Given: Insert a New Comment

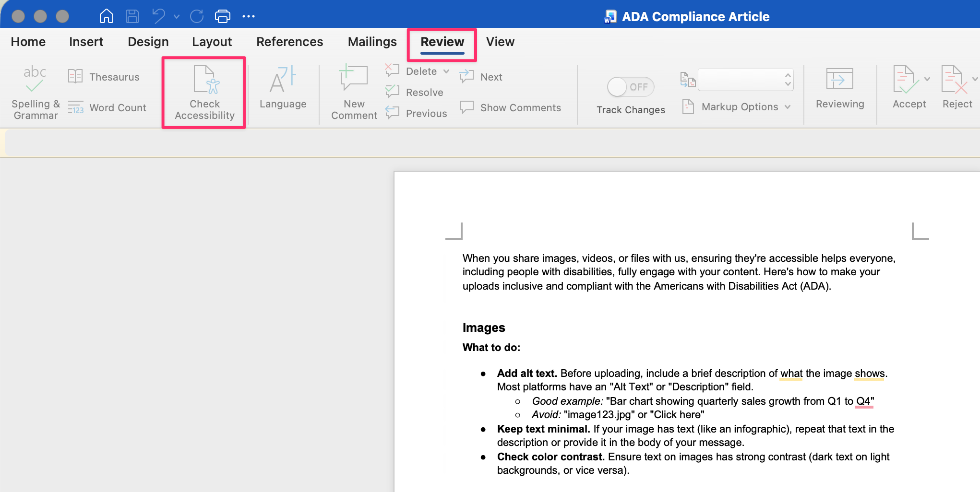Looking at the screenshot, I should tap(354, 92).
